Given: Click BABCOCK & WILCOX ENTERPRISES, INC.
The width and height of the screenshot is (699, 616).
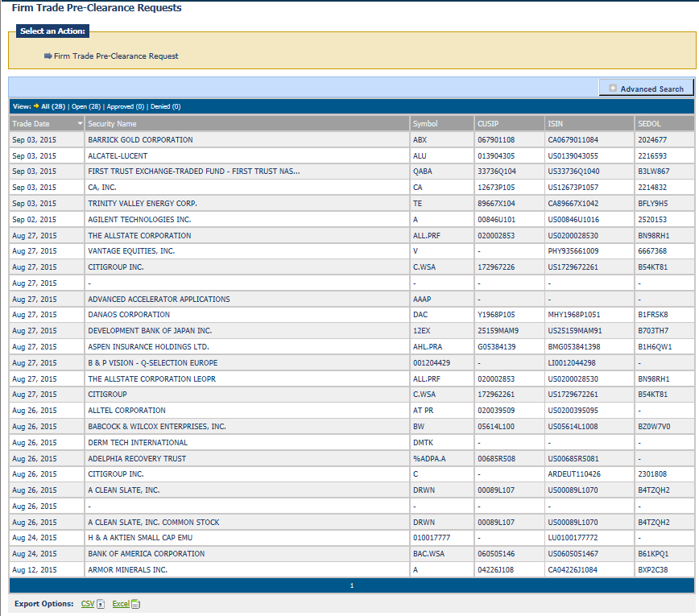Looking at the screenshot, I should (x=157, y=427).
